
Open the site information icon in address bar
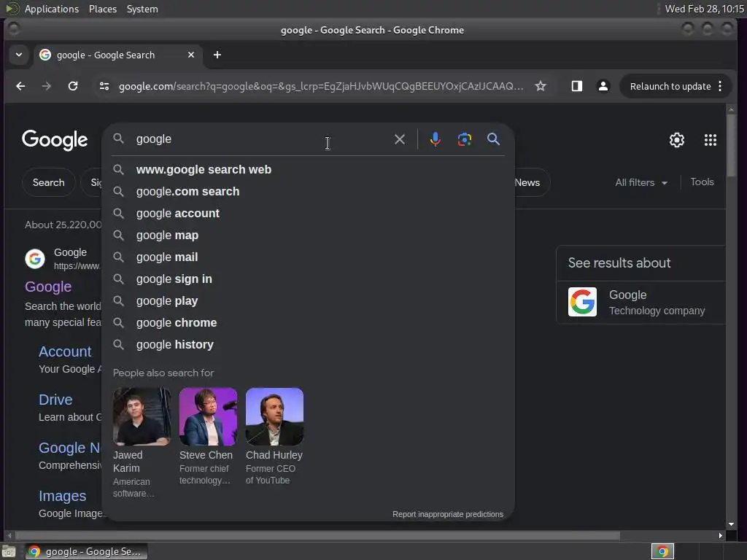[104, 86]
